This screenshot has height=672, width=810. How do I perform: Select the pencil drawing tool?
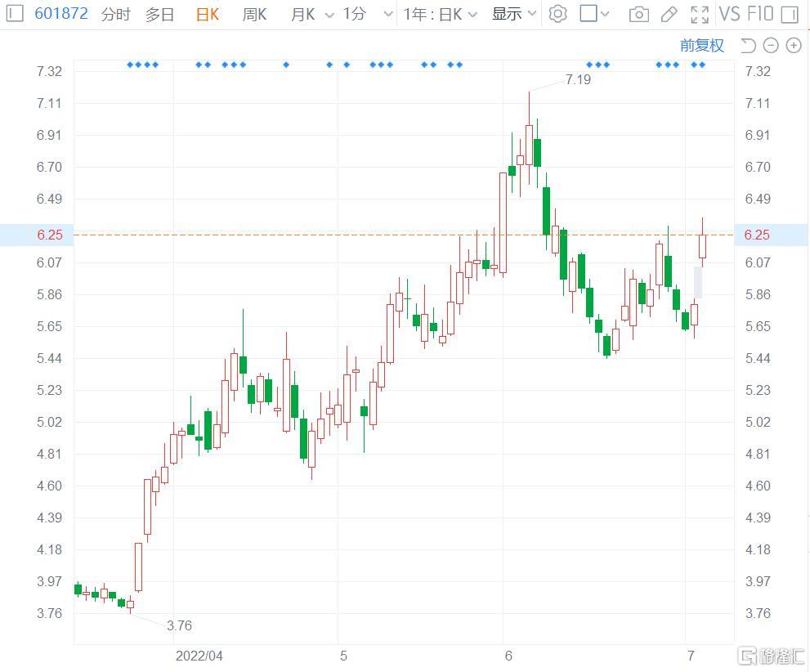(x=669, y=14)
